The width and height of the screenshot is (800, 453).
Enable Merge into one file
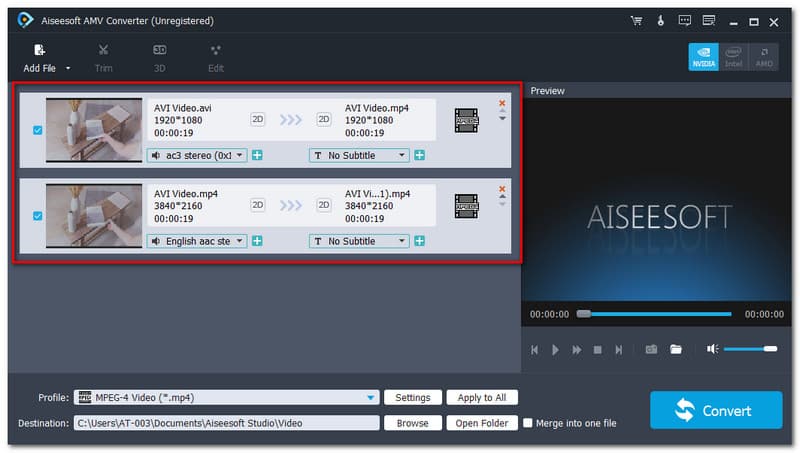(528, 423)
